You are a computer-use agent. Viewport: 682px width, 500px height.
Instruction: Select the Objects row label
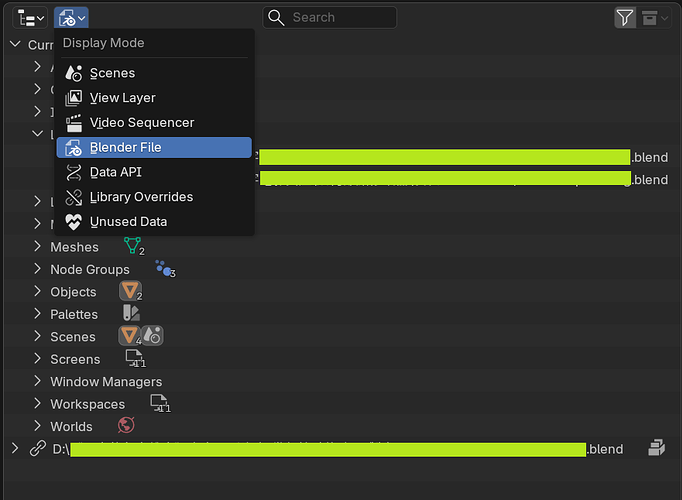(x=73, y=292)
